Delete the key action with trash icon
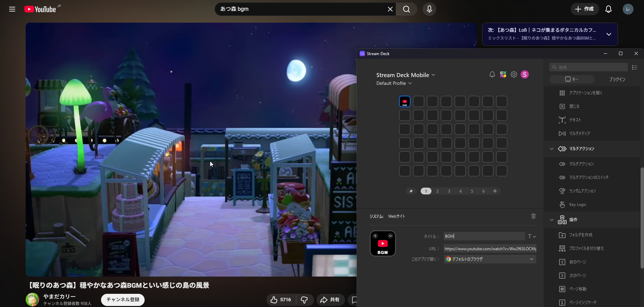Screen dimensions: 644x307 pos(534,216)
